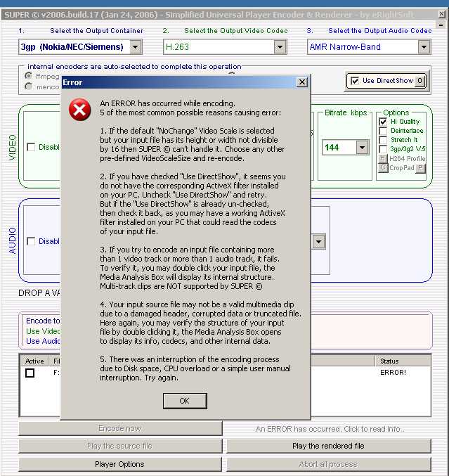Expand the Bitrate kbps 144 dropdown

click(362, 148)
